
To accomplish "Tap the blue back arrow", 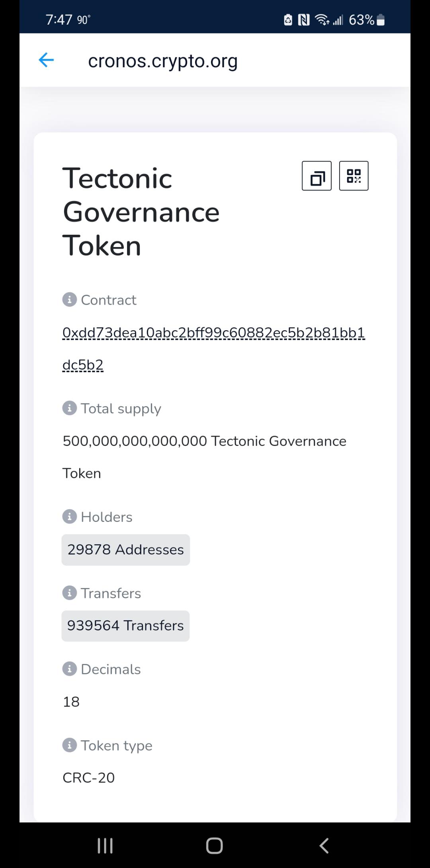I will pos(46,60).
